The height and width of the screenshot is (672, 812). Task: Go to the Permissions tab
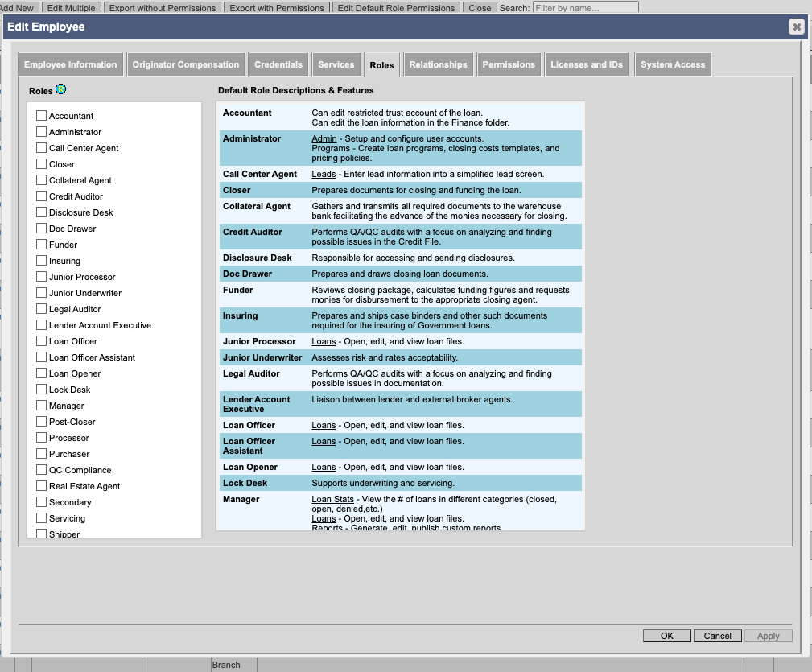pyautogui.click(x=509, y=64)
